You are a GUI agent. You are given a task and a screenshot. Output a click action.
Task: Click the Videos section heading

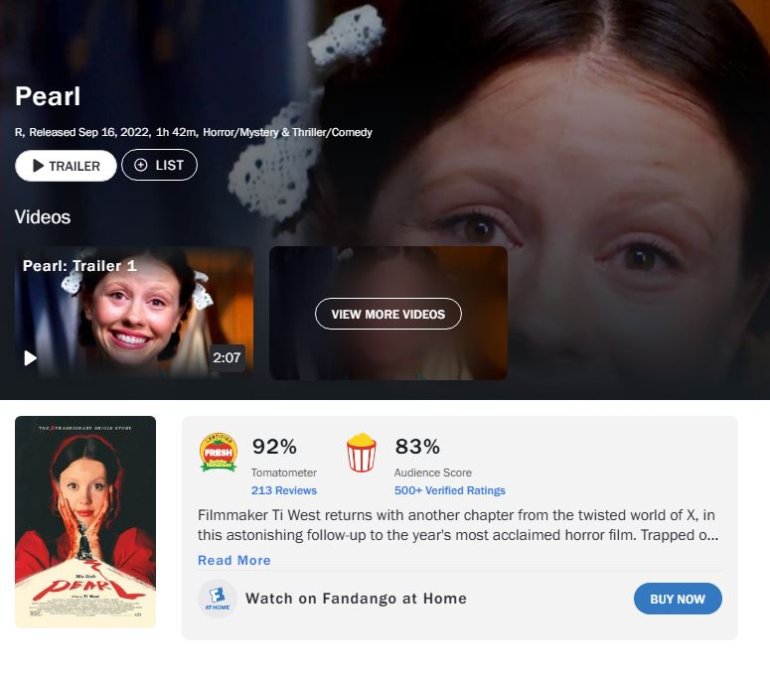coord(43,217)
